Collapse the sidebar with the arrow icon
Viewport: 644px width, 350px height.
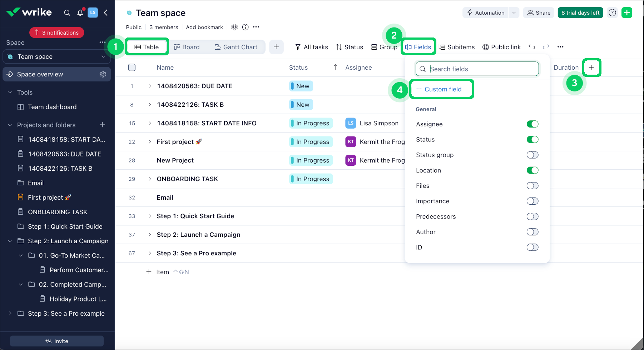pyautogui.click(x=106, y=13)
